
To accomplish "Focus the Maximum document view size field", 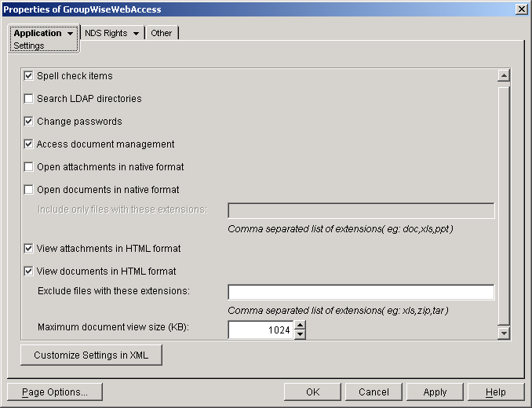I will pos(261,330).
